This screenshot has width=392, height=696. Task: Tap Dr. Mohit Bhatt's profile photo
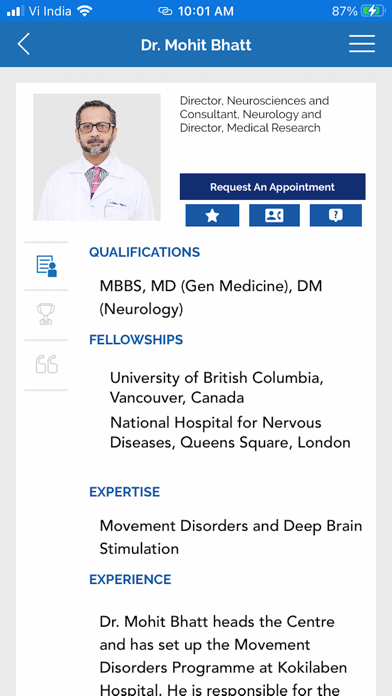pyautogui.click(x=97, y=157)
